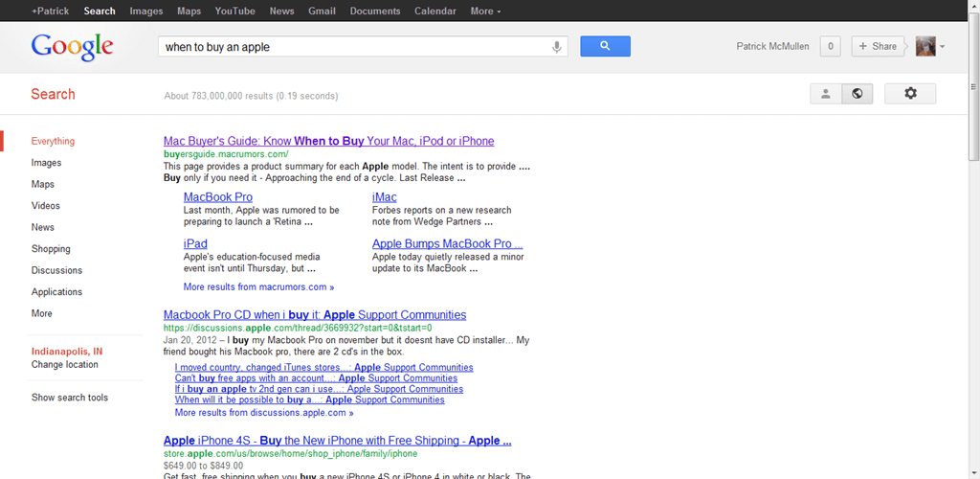Select Everything filter in left sidebar

pyautogui.click(x=54, y=142)
